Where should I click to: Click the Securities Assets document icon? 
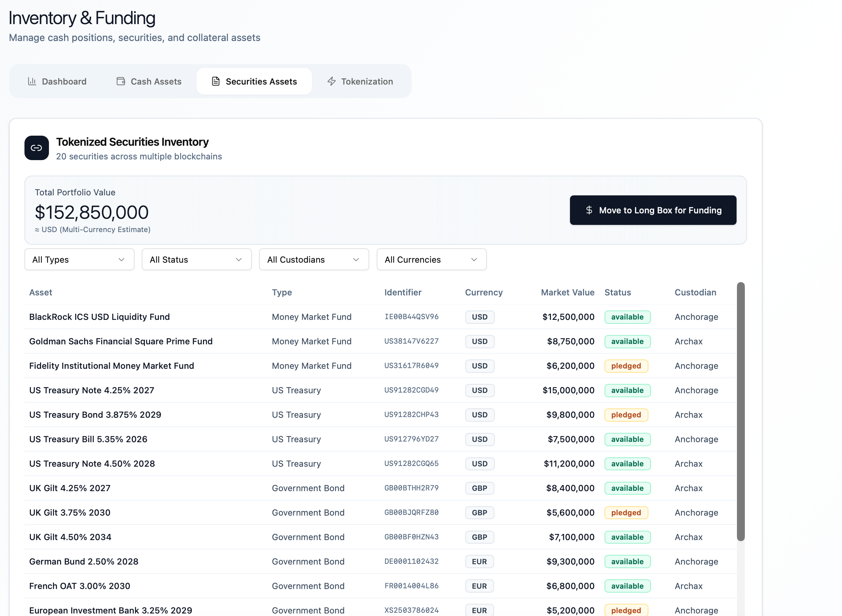pyautogui.click(x=216, y=81)
